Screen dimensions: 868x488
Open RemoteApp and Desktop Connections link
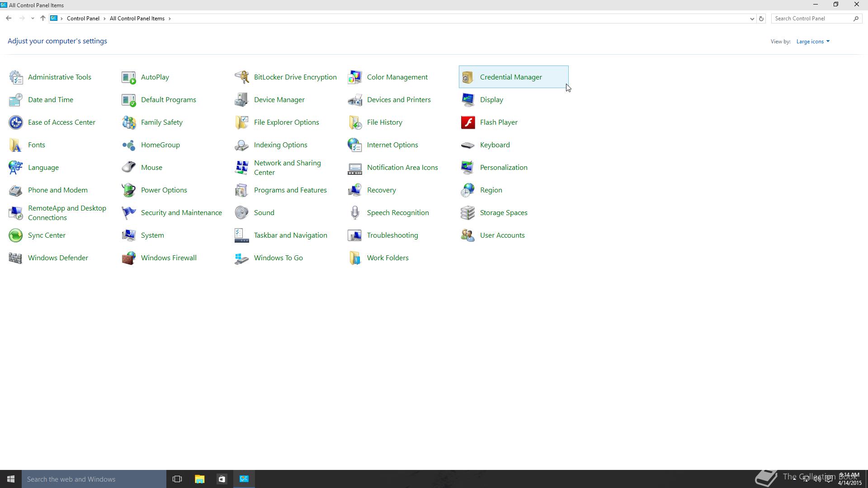tap(67, 213)
